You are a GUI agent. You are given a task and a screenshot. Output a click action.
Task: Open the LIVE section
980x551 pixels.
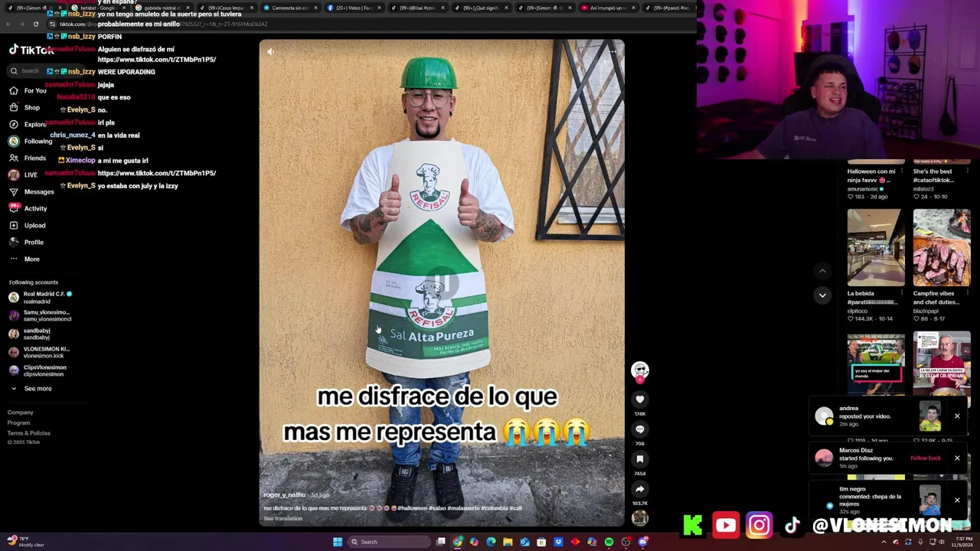23,174
